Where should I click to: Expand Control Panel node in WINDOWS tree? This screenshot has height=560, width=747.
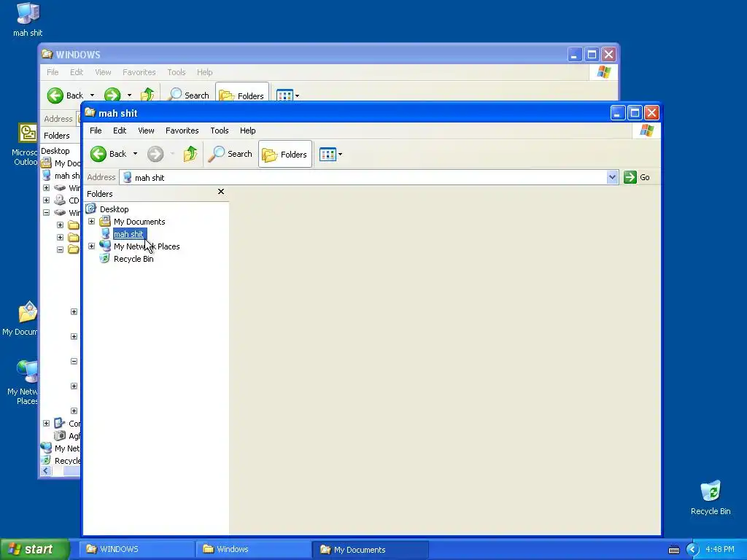46,424
